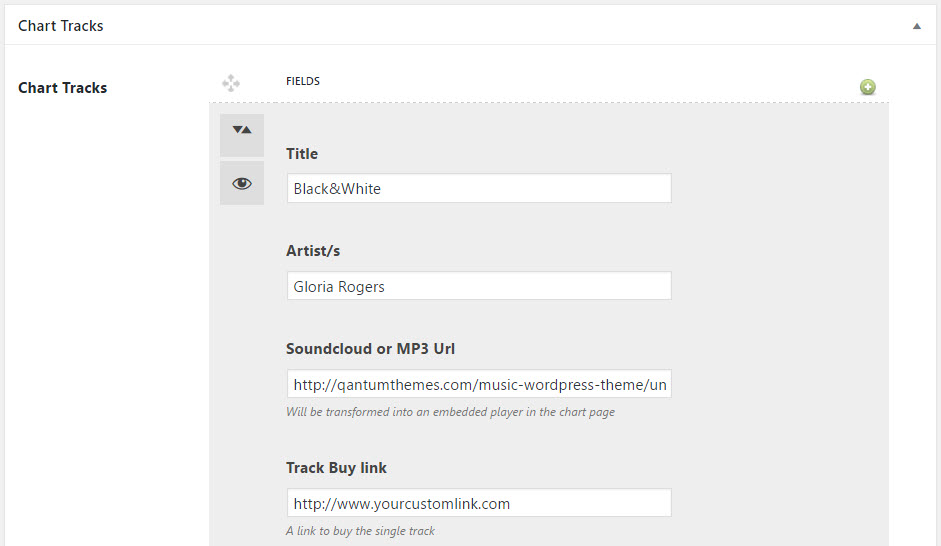Click the FIELDS column heading
941x546 pixels.
pos(303,81)
